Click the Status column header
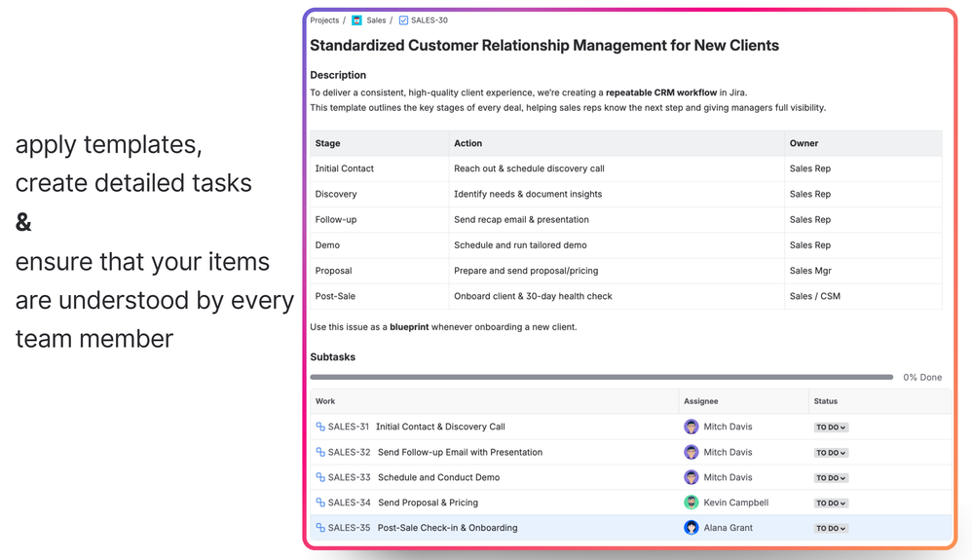Viewport: 972px width, 560px height. pyautogui.click(x=825, y=401)
